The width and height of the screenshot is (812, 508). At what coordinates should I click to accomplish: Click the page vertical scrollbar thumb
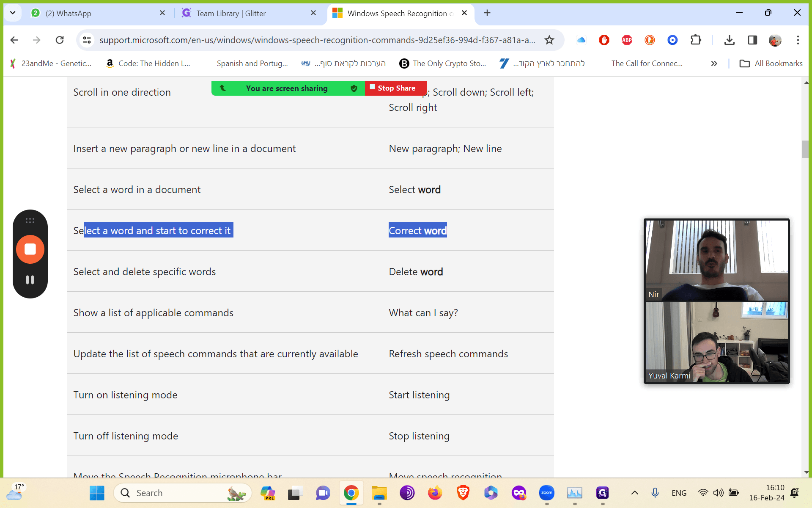tap(805, 149)
